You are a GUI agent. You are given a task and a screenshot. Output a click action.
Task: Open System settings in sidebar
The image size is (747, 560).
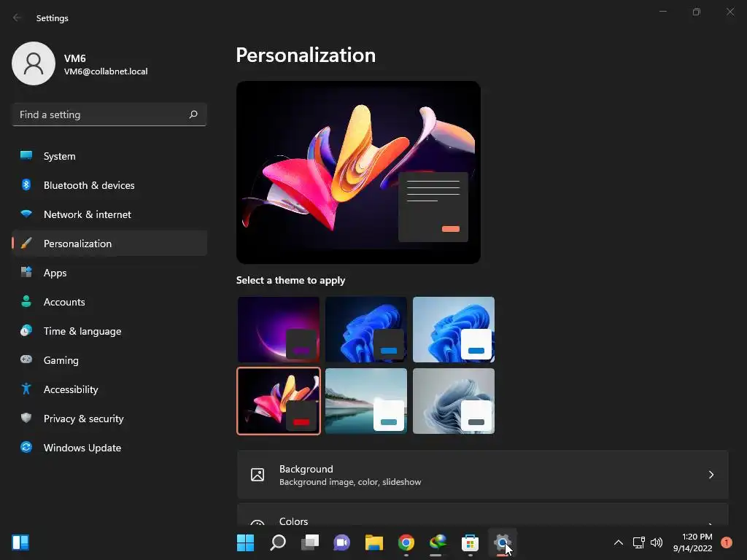click(109, 156)
